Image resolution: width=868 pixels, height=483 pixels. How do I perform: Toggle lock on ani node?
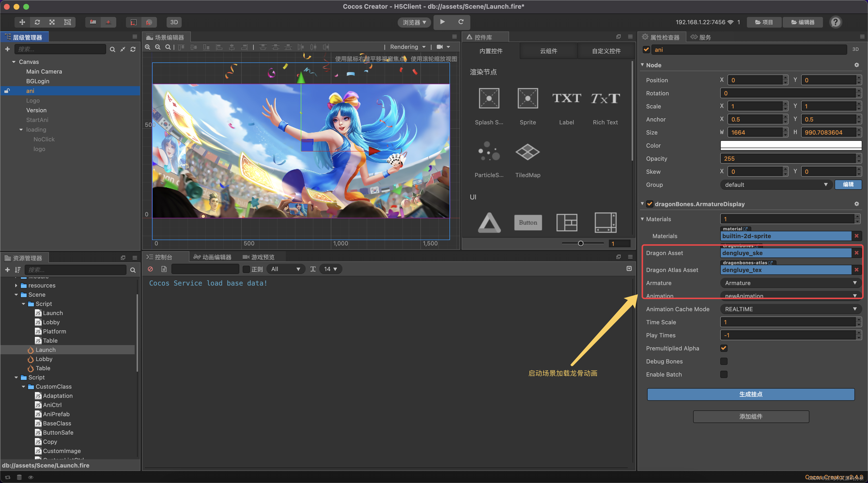pyautogui.click(x=7, y=91)
